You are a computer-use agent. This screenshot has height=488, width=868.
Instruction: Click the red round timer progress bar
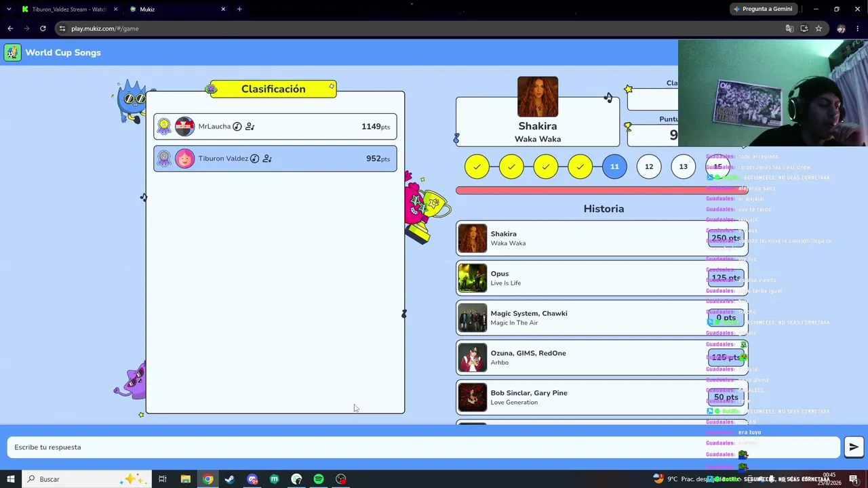point(602,190)
